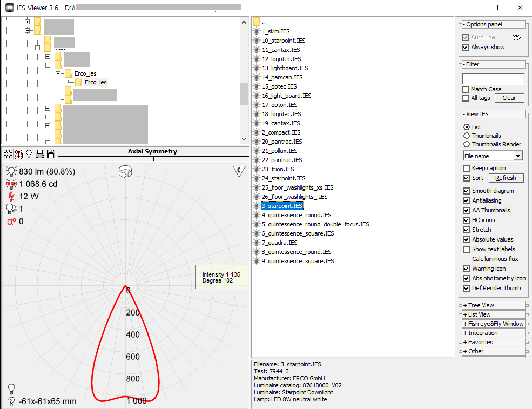
Task: Toggle the Antialiasing checkbox
Action: tap(467, 200)
